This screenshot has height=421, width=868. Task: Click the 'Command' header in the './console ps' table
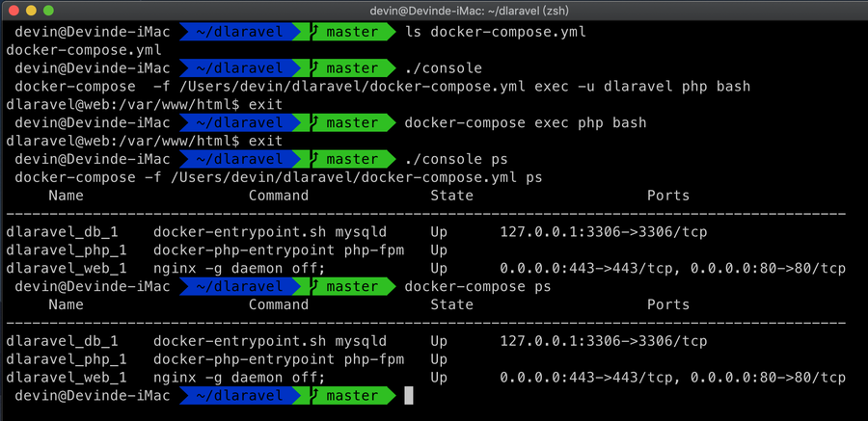pos(279,196)
